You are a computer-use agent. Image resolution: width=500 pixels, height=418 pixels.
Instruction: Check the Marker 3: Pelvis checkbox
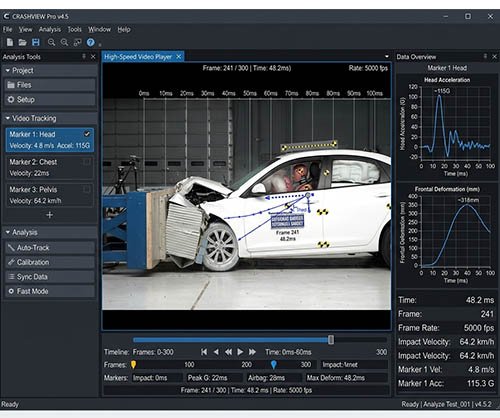tap(87, 189)
